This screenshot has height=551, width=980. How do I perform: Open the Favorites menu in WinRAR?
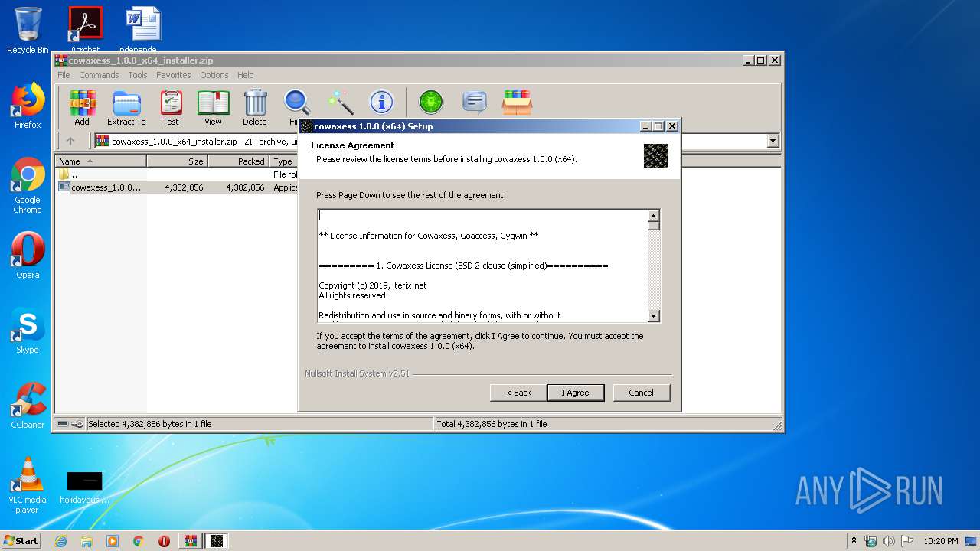(174, 75)
